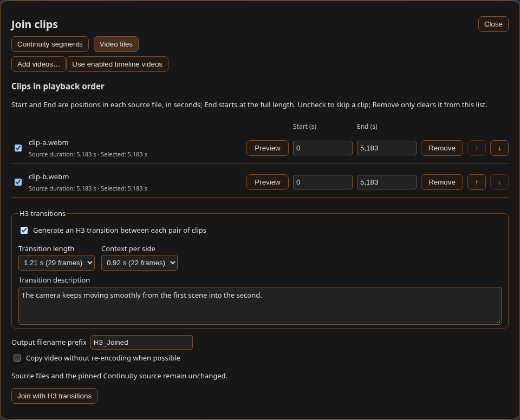Click into the Transition description textarea

pos(260,306)
